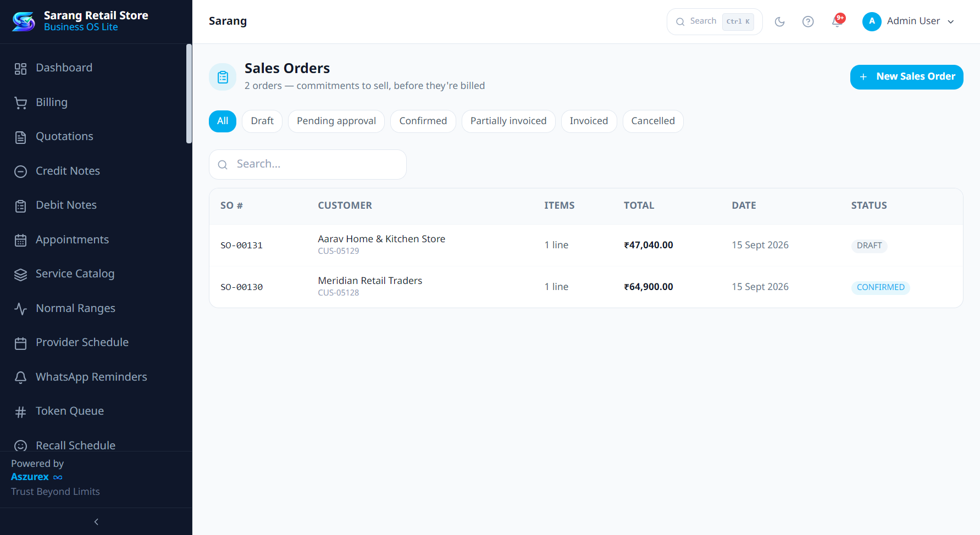Click the Provider Schedule calendar icon
The image size is (980, 535).
(20, 343)
